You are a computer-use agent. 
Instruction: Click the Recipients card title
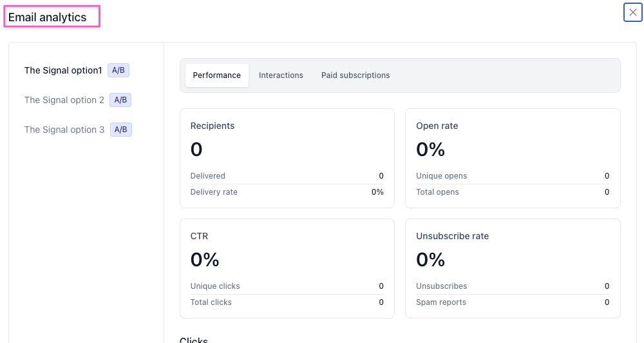[213, 126]
